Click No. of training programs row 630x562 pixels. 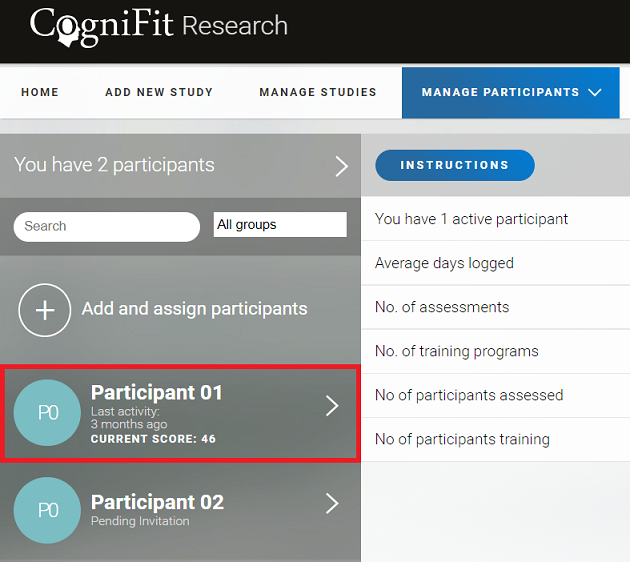coord(456,351)
